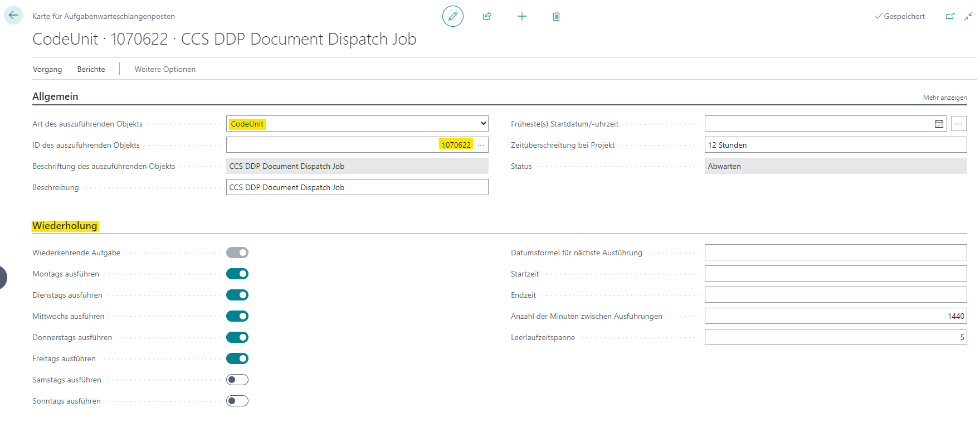Disable the Freitags ausführen switch
The width and height of the screenshot is (980, 422).
(237, 358)
